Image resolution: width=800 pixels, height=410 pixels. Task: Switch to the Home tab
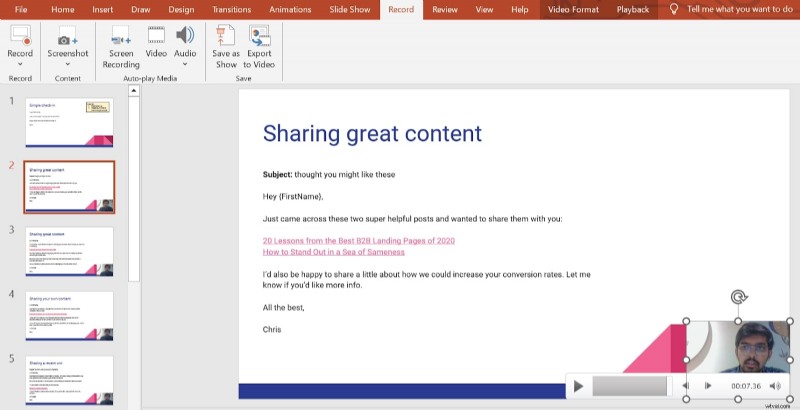coord(63,9)
